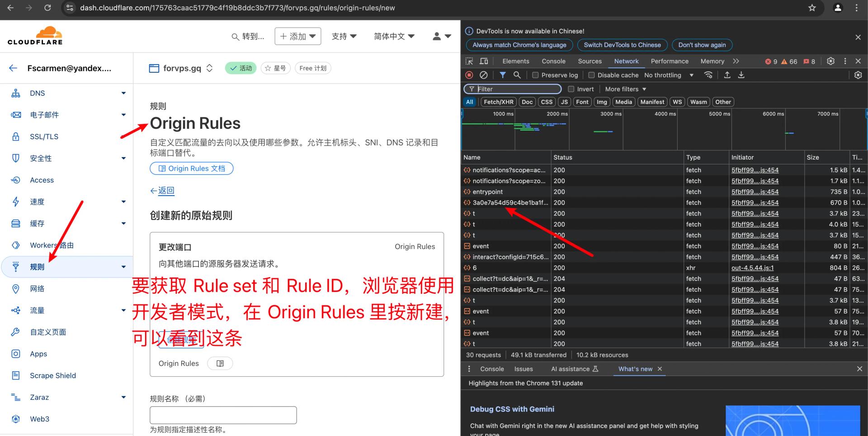Image resolution: width=868 pixels, height=436 pixels.
Task: Click the browser reload icon
Action: [x=47, y=8]
